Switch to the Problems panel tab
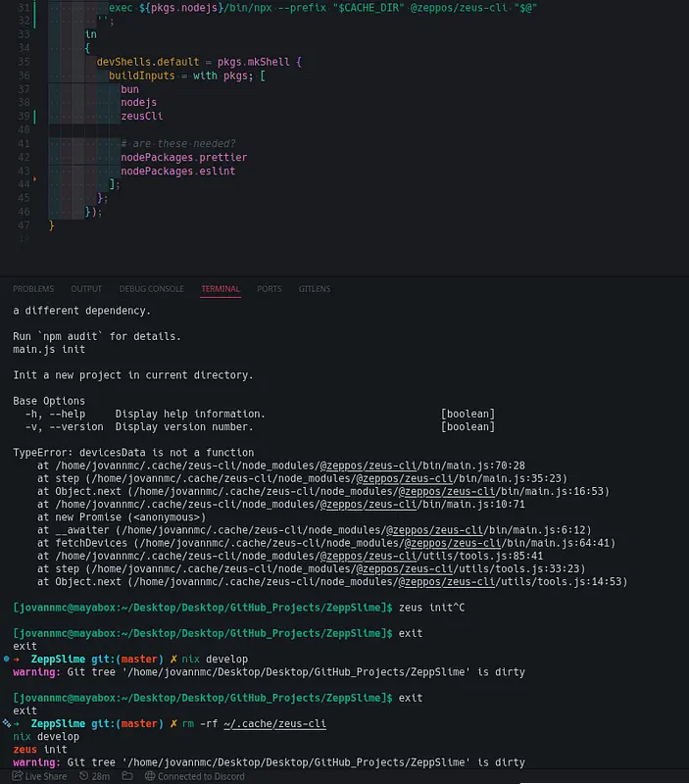The image size is (689, 784). (x=32, y=289)
